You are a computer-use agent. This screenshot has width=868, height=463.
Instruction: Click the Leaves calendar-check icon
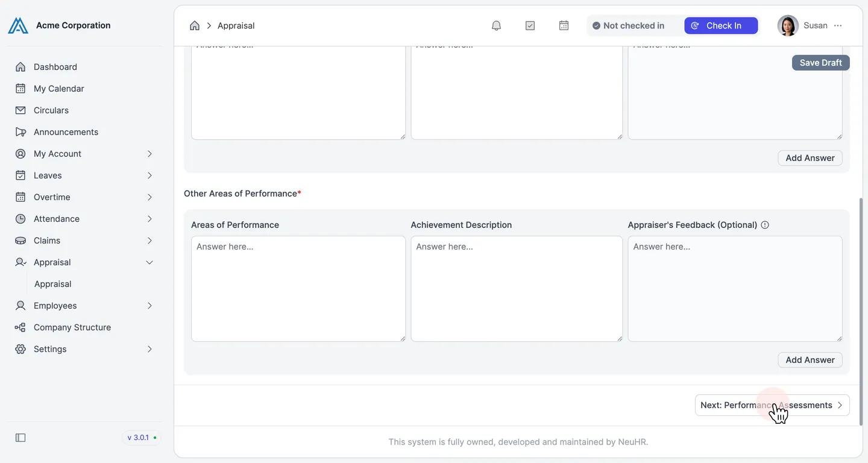point(20,175)
